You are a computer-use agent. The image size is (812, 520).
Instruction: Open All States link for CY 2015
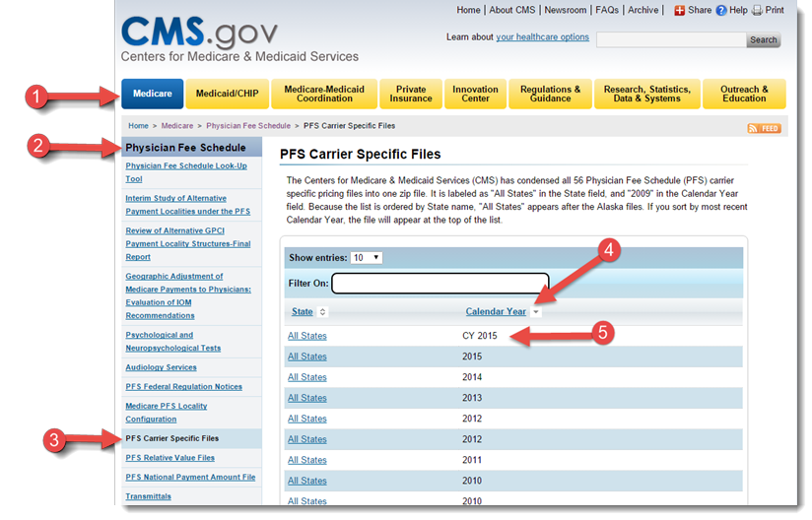pos(307,336)
